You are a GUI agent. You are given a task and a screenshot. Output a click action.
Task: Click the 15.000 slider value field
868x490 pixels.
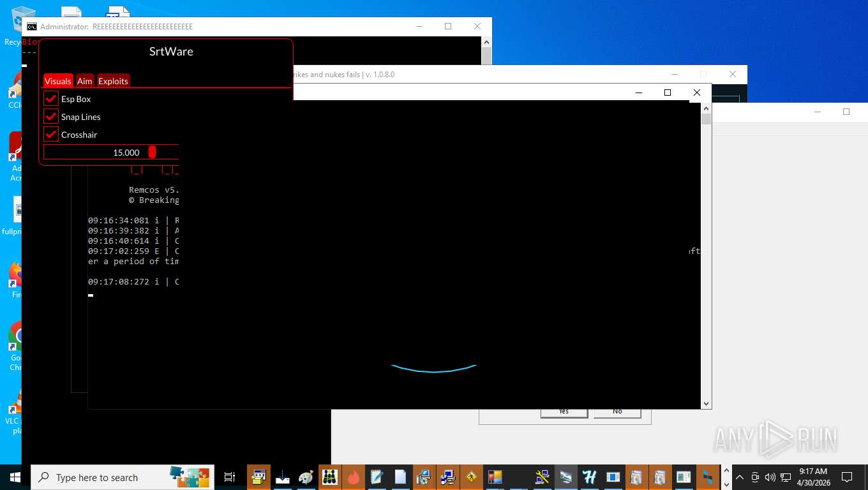tap(111, 152)
